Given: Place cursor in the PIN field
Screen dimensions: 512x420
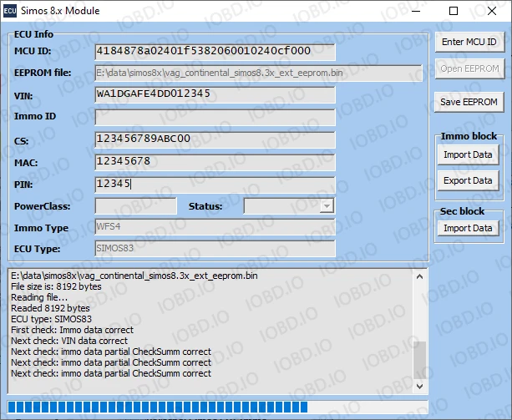Looking at the screenshot, I should pyautogui.click(x=215, y=184).
